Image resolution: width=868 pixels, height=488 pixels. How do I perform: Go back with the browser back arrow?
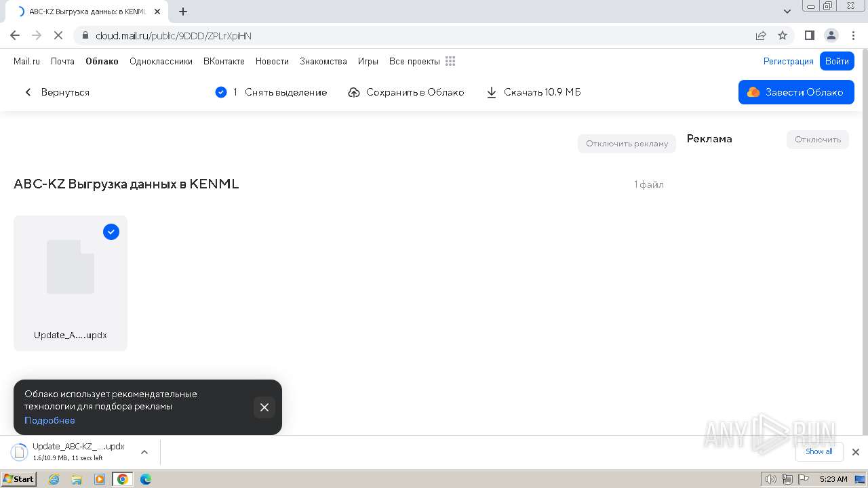tap(15, 35)
